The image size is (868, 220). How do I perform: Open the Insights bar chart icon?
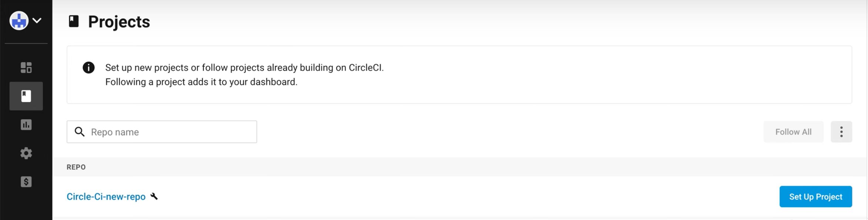(26, 125)
